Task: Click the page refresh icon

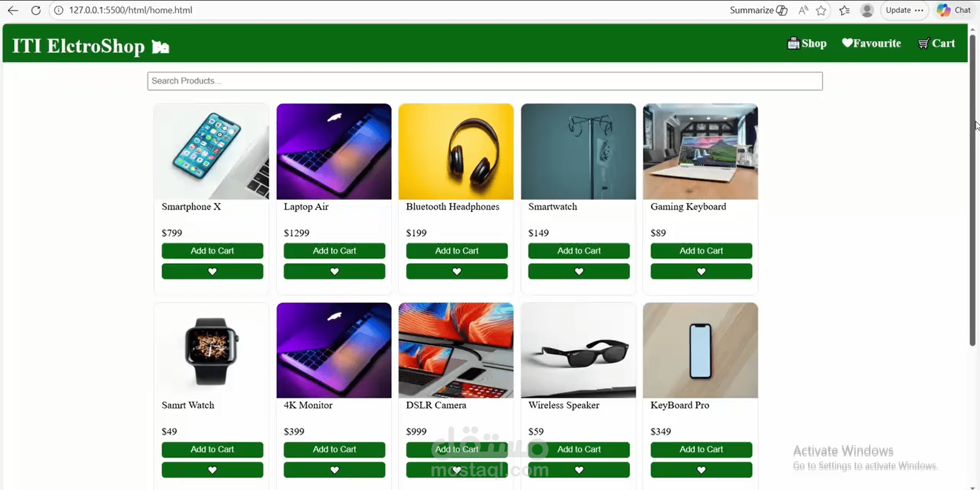Action: click(35, 10)
